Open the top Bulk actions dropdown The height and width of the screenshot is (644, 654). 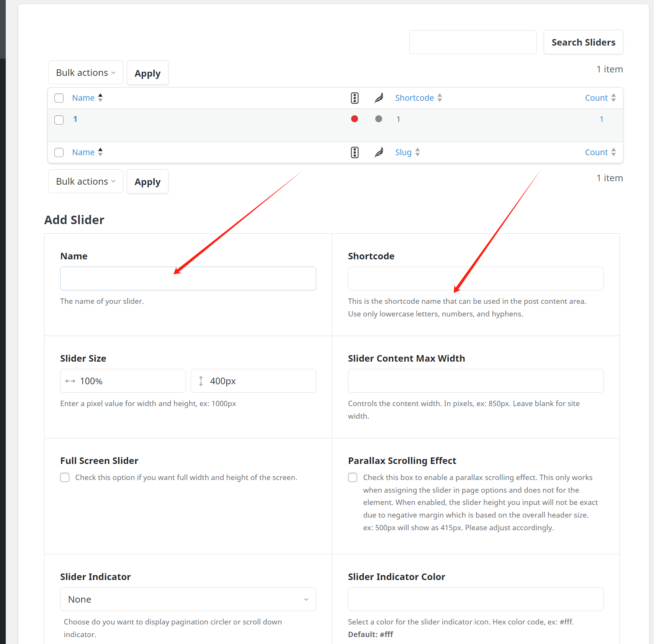[85, 72]
